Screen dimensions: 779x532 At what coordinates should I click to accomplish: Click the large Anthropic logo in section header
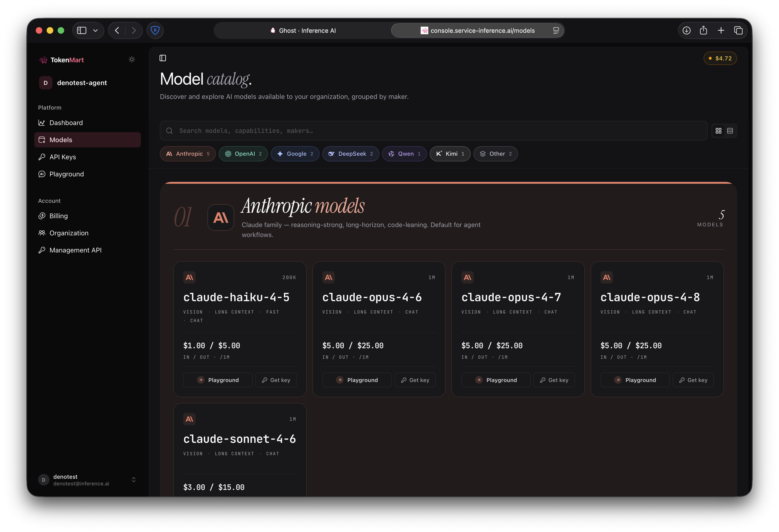point(221,218)
